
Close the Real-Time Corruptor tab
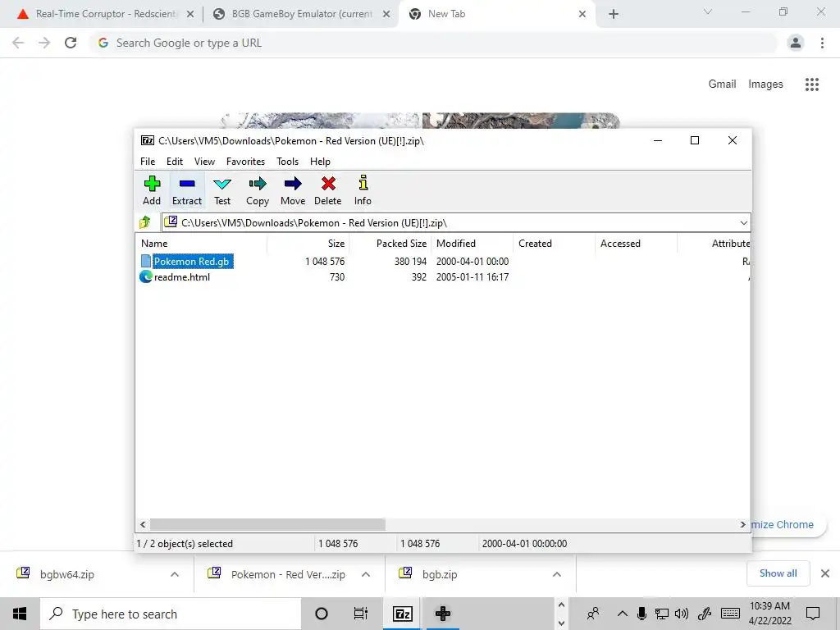click(190, 15)
